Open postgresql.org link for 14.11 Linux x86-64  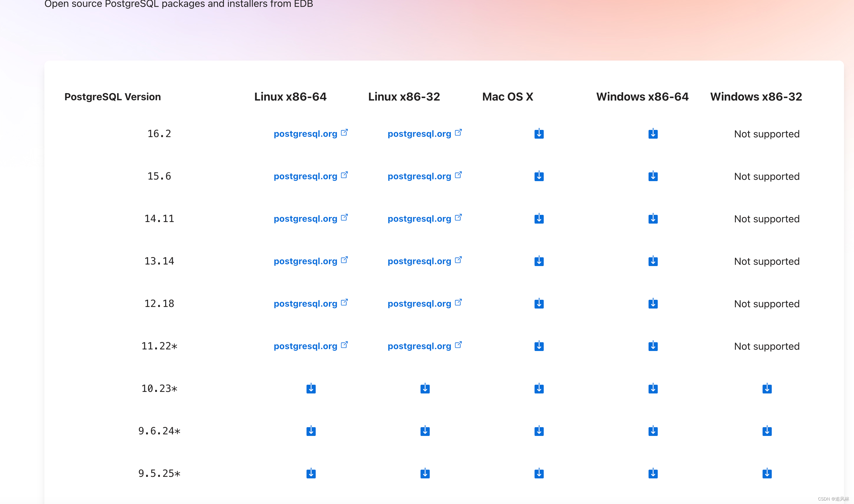coord(310,219)
